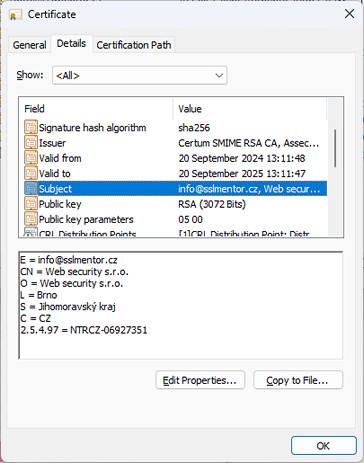Click the Public key parameters field icon
This screenshot has height=463, width=364.
[x=31, y=219]
